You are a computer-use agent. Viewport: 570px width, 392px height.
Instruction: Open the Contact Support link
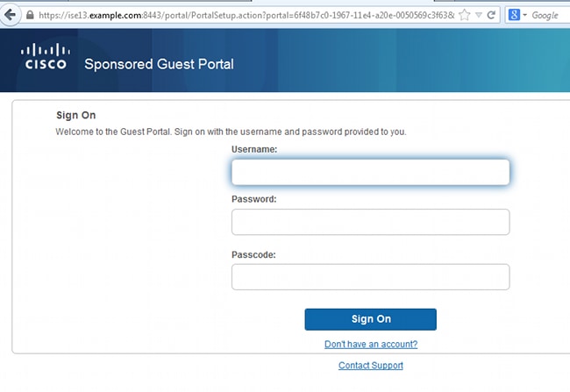[x=371, y=365]
